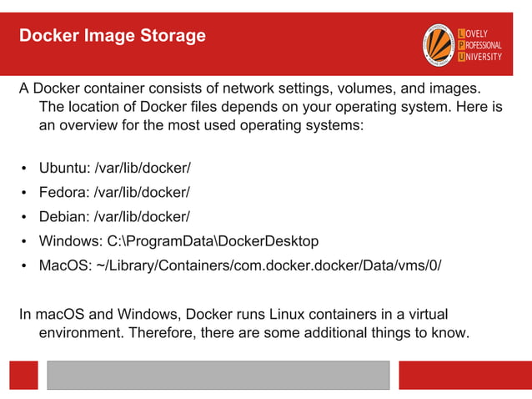Click the gray footer bar
532x399 pixels.
pyautogui.click(x=218, y=376)
